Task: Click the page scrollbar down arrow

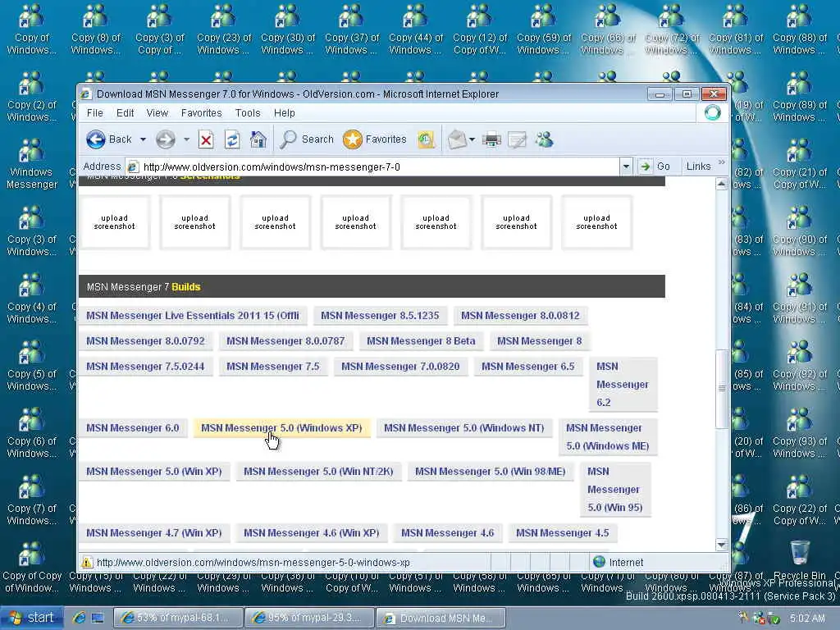Action: (x=722, y=545)
